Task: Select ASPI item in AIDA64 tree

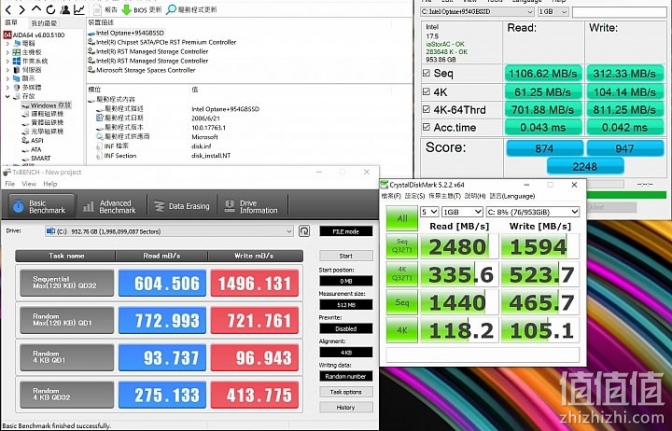Action: tap(37, 141)
